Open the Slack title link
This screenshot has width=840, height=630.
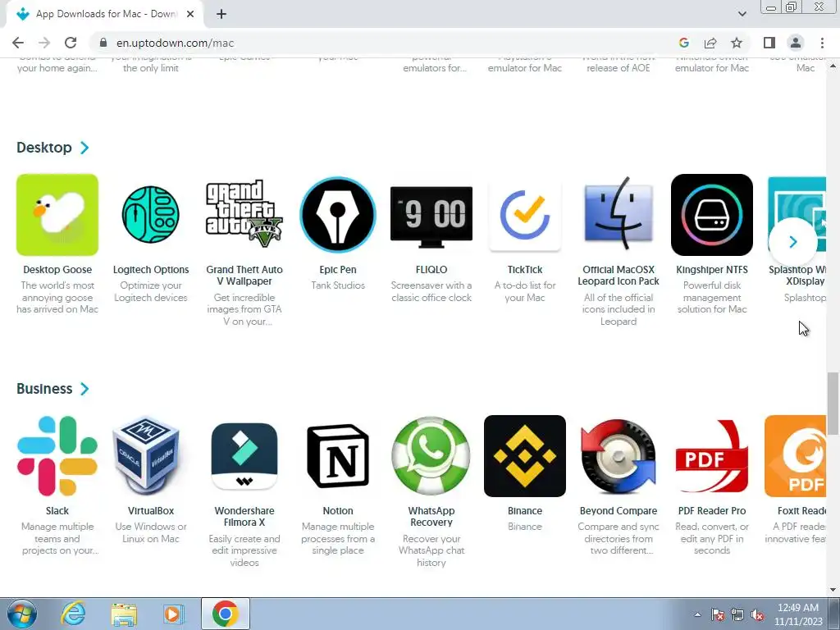(x=57, y=511)
